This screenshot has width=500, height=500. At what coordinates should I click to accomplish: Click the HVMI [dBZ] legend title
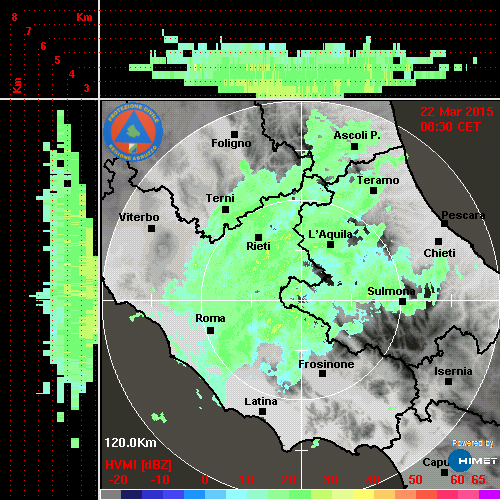tap(138, 465)
